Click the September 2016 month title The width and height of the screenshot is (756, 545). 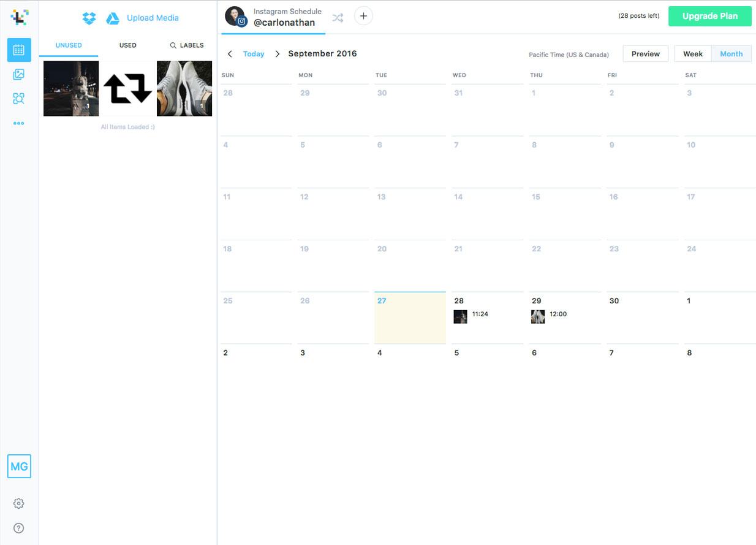click(322, 54)
